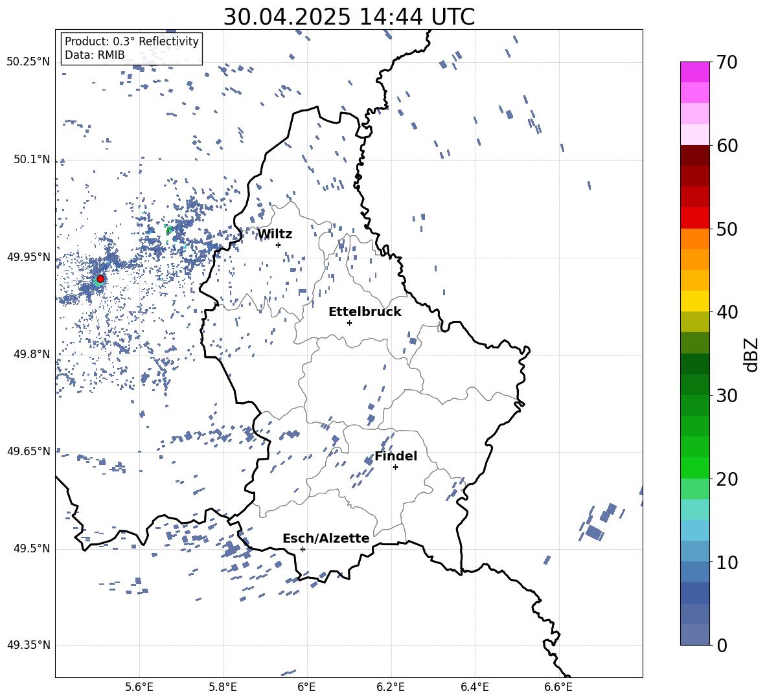Click the bright green colorbar segment just above the 20 tick
The image size is (767, 700).
(x=694, y=468)
